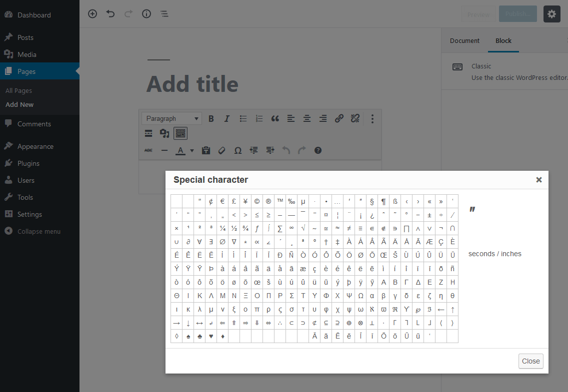Click the Add New submenu link

(x=19, y=104)
